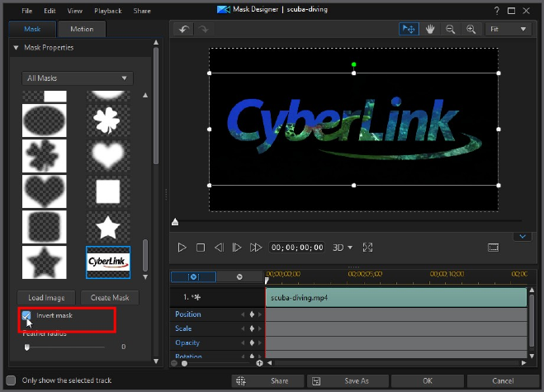Go to next Opacity keyframe arrow

pyautogui.click(x=259, y=342)
